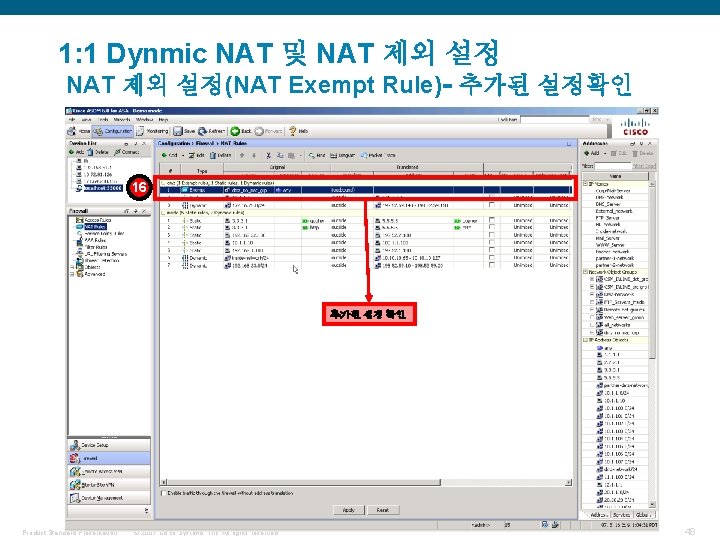Tick checkbox in the inside-network/24 Dynamic row
The image size is (720, 540).
pos(492,258)
